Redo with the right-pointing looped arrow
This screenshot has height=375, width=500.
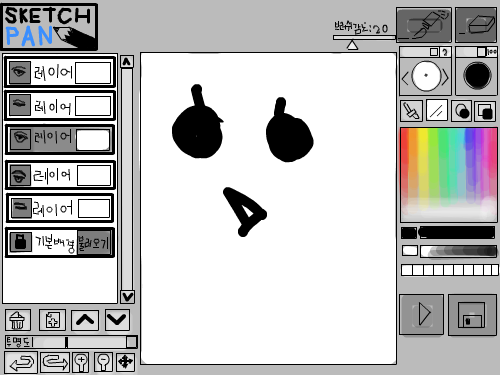55,362
